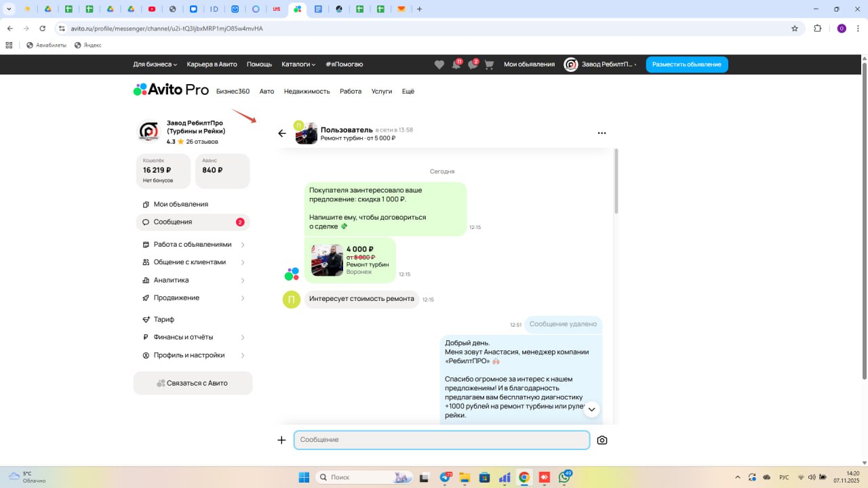
Task: Show hidden system tray icons
Action: click(x=738, y=477)
